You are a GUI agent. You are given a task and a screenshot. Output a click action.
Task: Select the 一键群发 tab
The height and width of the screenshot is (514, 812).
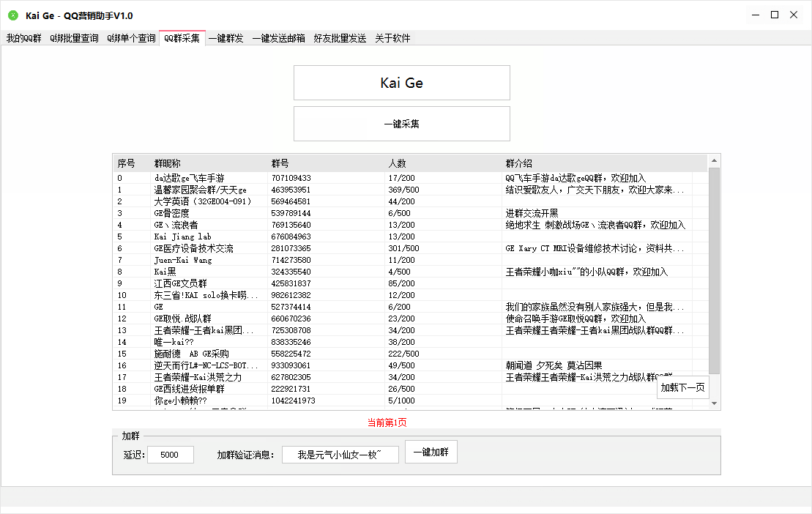click(226, 38)
